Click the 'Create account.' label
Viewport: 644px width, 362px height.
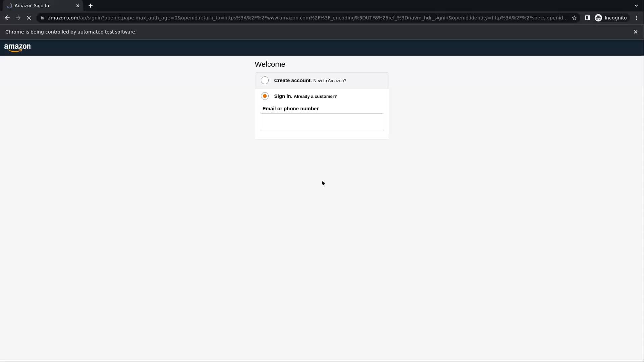[293, 80]
